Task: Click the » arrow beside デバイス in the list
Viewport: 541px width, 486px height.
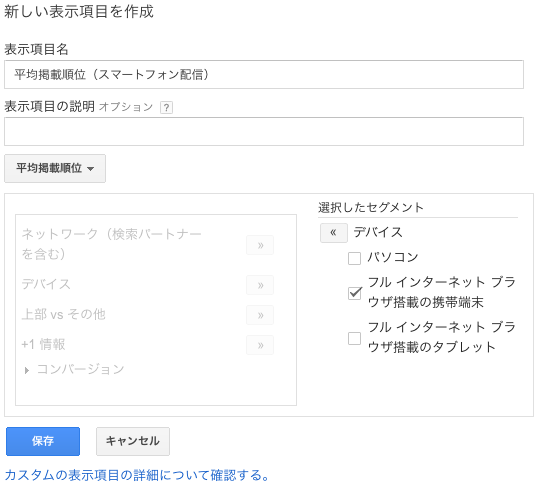Action: tap(260, 285)
